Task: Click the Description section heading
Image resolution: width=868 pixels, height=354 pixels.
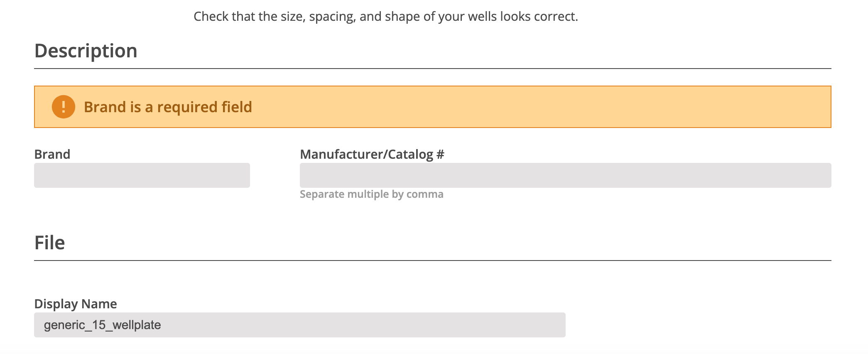Action: pyautogui.click(x=86, y=50)
